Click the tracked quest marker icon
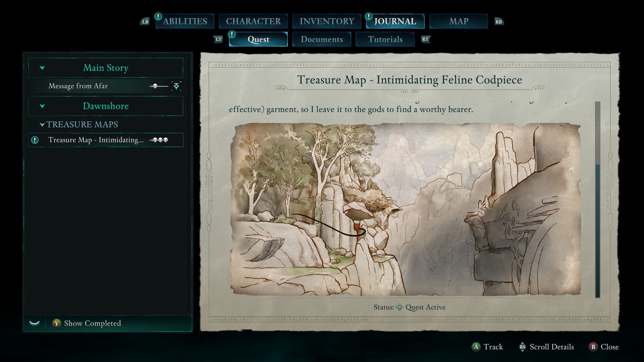This screenshot has height=362, width=644. (176, 86)
